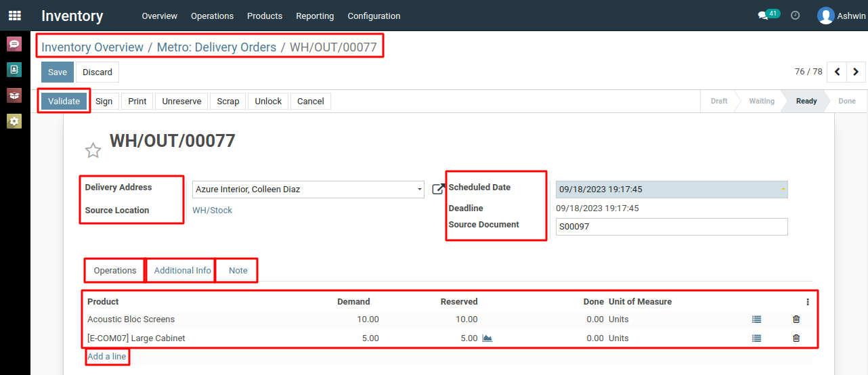Go to the next record arrow
Viewport: 868px width, 375px height.
pyautogui.click(x=856, y=72)
